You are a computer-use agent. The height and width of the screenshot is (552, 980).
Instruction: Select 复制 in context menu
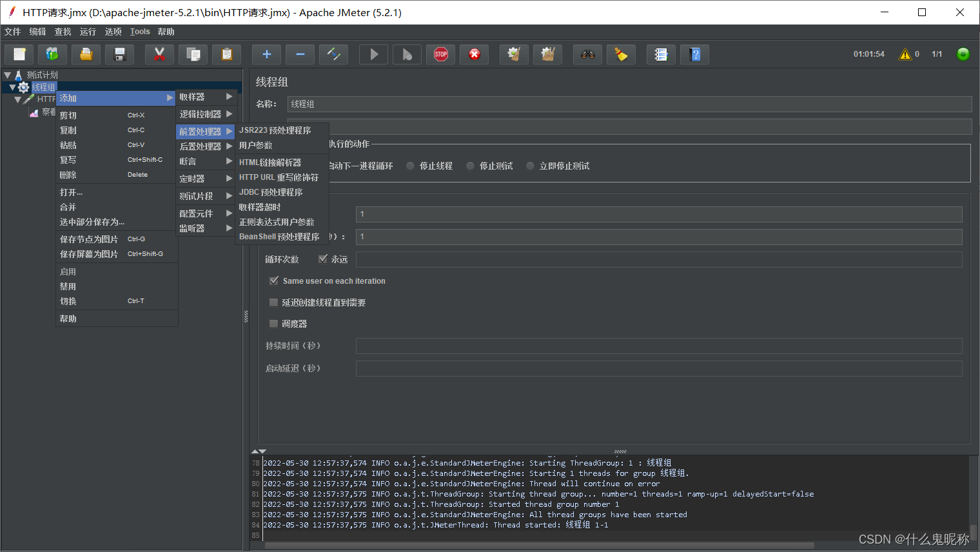click(x=117, y=130)
